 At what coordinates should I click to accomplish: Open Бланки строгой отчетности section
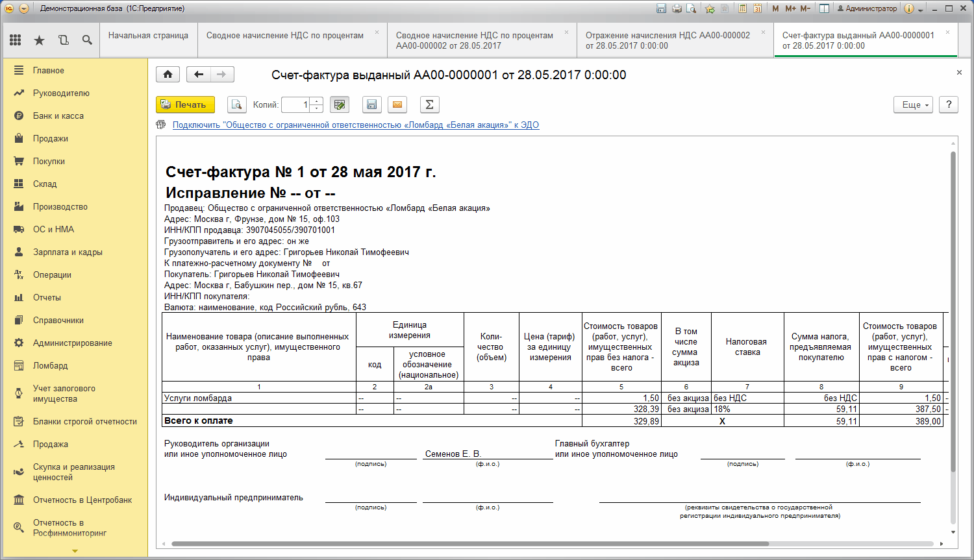click(x=74, y=421)
